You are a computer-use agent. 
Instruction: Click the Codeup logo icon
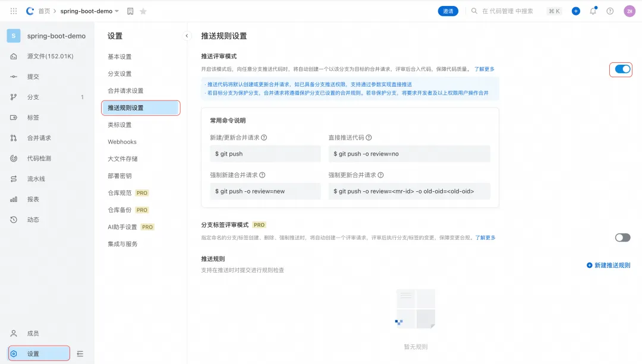[x=30, y=11]
